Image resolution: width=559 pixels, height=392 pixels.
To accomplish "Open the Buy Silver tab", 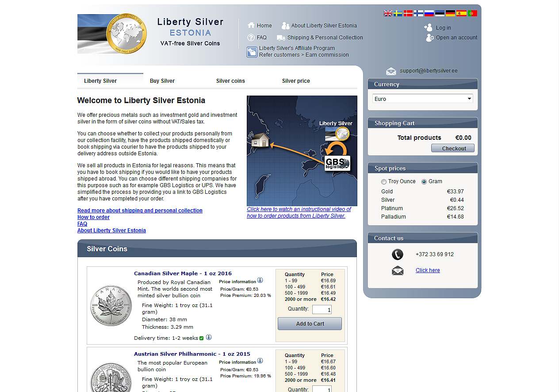I will point(162,81).
